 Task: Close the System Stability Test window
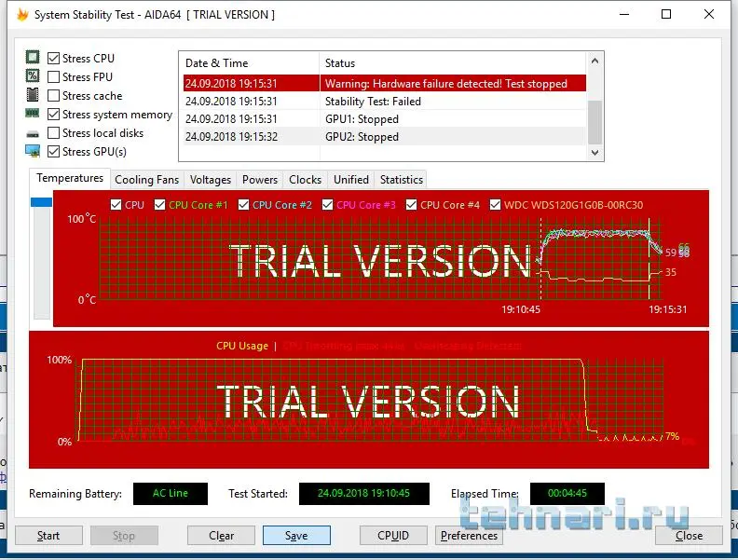709,14
